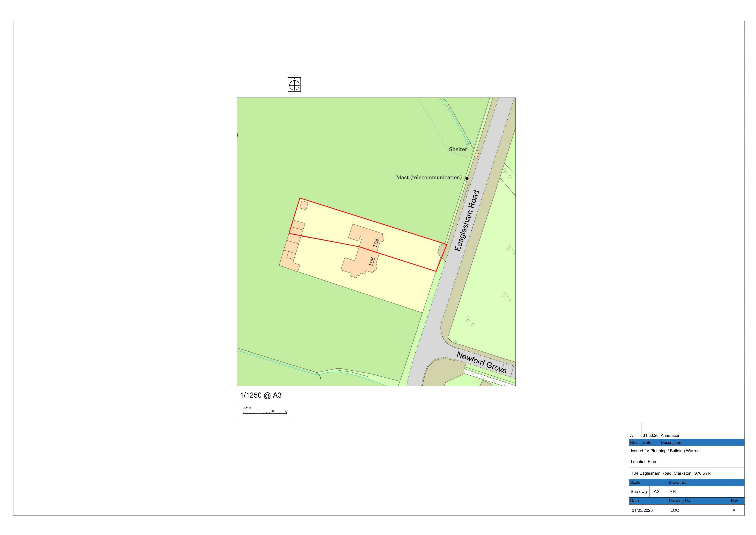Screen dimensions: 756x535
Task: Click the 'Location Plan' title cell
Action: (x=687, y=462)
